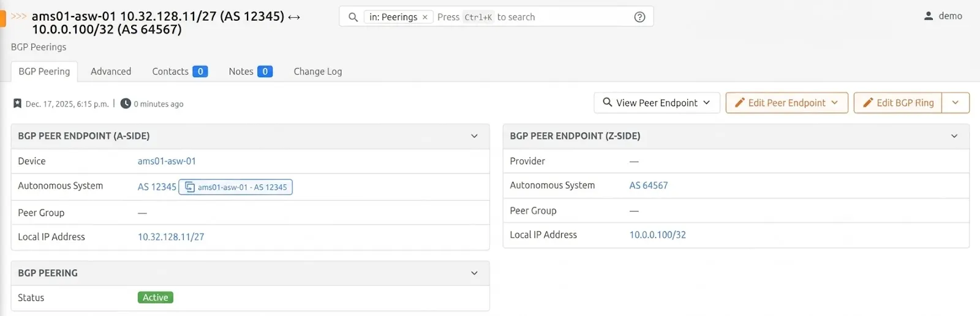Click the search magnifier icon
Screen dimensions: 980x316
point(353,17)
